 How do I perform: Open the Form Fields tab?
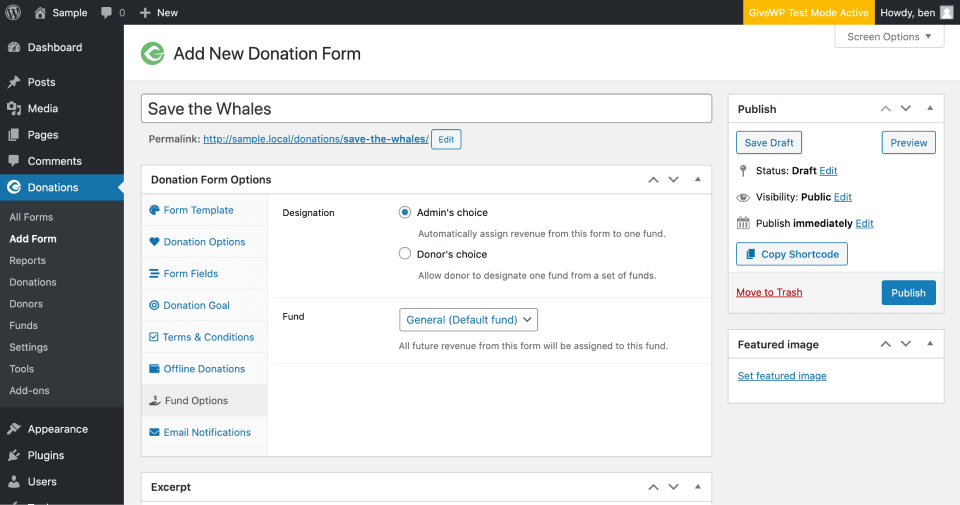click(x=204, y=274)
